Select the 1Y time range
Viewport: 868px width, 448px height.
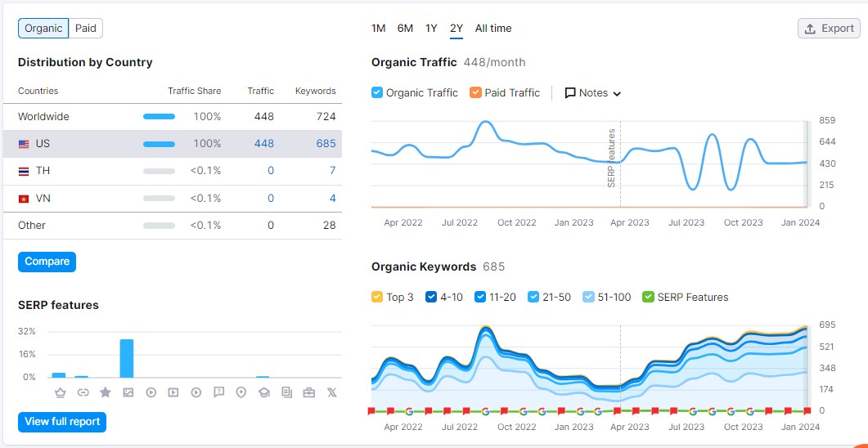[x=431, y=28]
